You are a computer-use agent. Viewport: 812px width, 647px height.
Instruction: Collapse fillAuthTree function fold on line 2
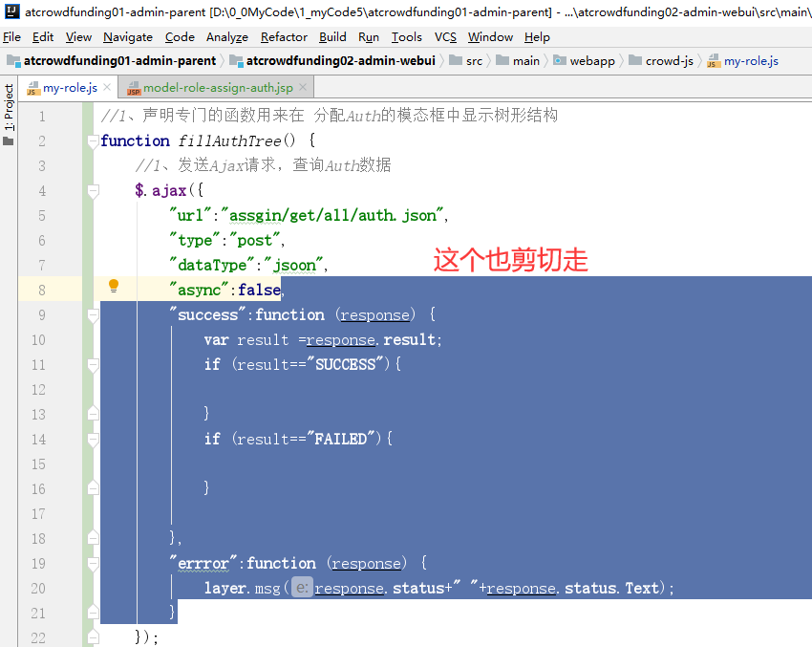tap(94, 140)
